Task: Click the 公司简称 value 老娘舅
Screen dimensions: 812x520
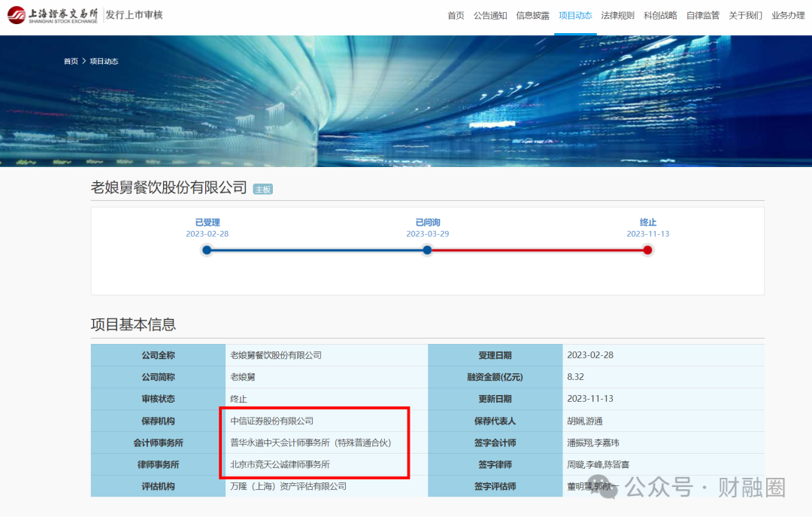Action: 242,378
